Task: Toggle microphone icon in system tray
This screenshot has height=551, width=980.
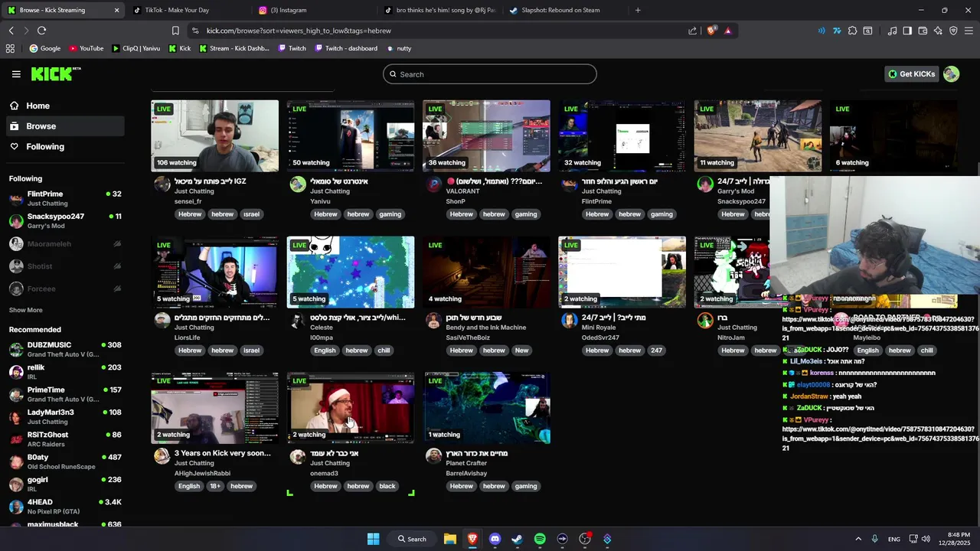Action: point(874,539)
